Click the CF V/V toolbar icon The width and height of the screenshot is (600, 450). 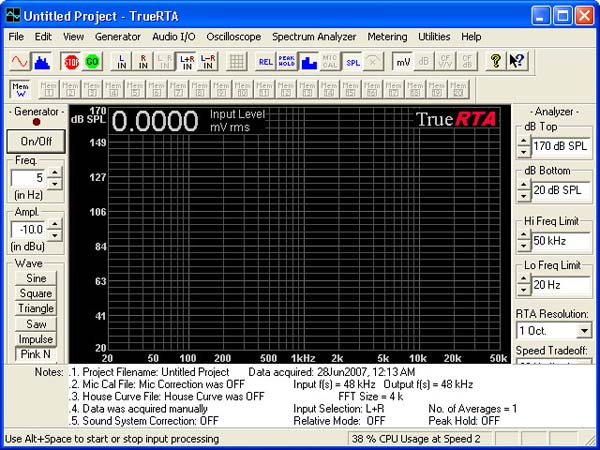point(445,61)
